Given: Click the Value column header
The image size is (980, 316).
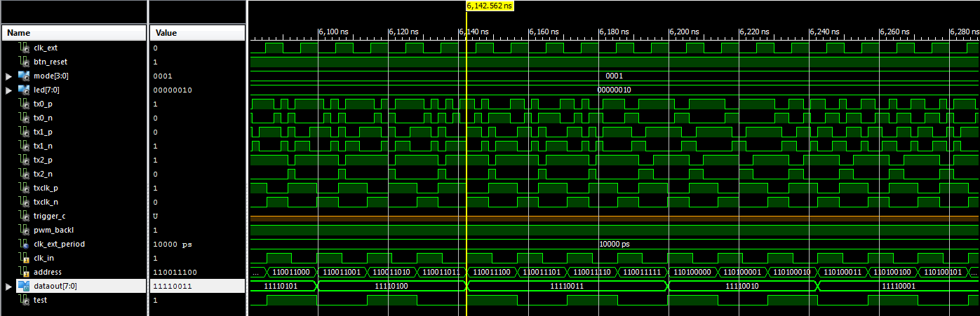Looking at the screenshot, I should point(197,33).
